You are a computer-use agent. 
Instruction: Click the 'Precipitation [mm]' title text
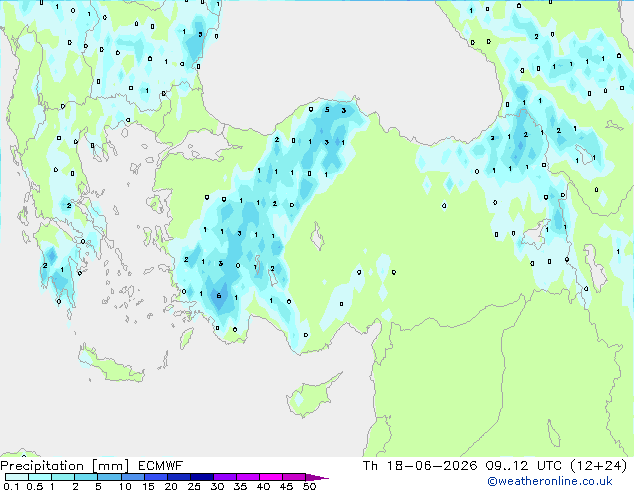(x=65, y=466)
